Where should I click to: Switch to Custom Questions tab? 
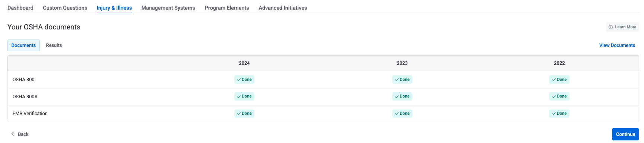65,8
